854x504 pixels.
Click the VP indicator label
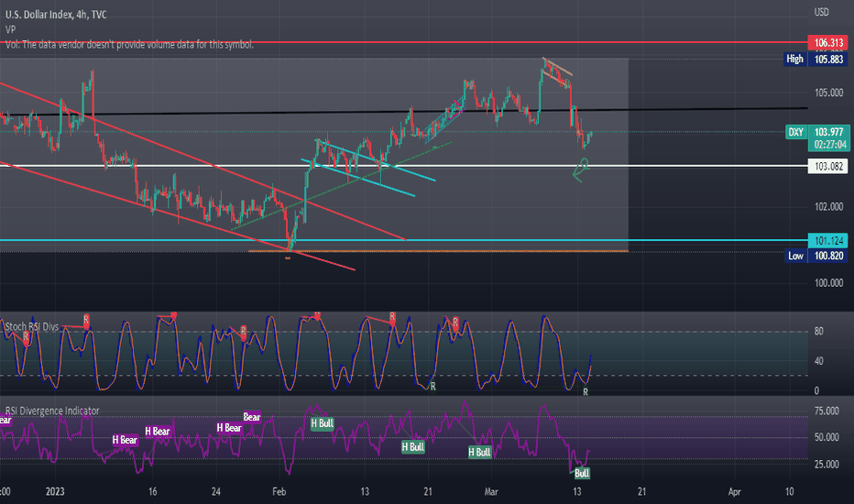click(x=10, y=29)
